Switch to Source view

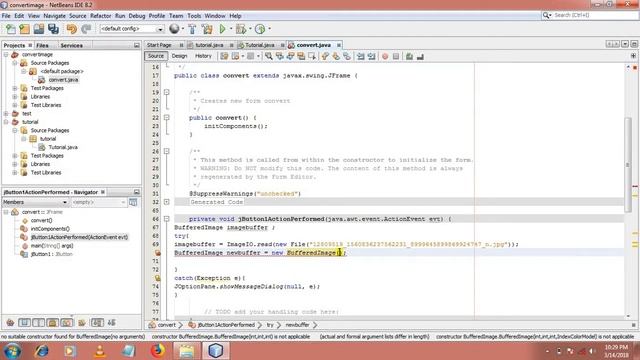(x=156, y=56)
